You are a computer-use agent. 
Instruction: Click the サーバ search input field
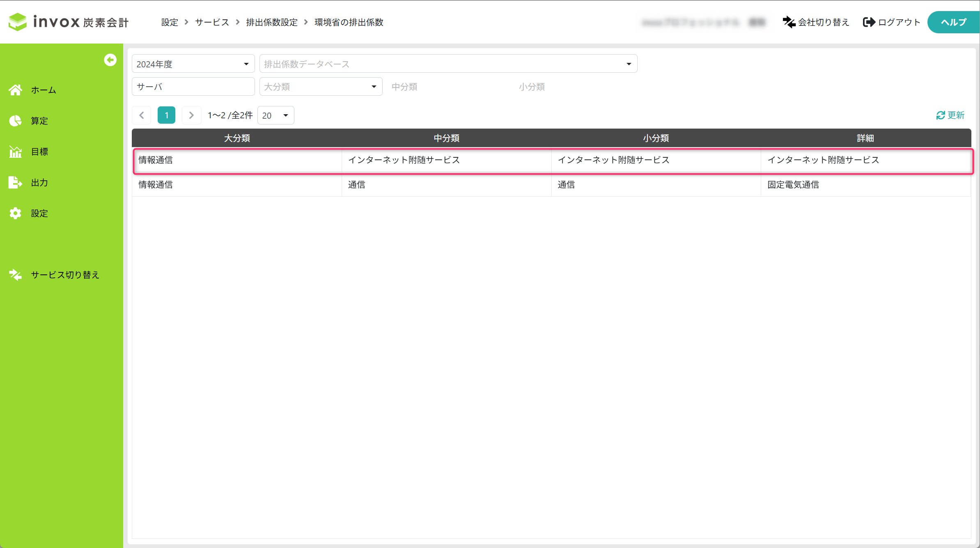pos(193,87)
